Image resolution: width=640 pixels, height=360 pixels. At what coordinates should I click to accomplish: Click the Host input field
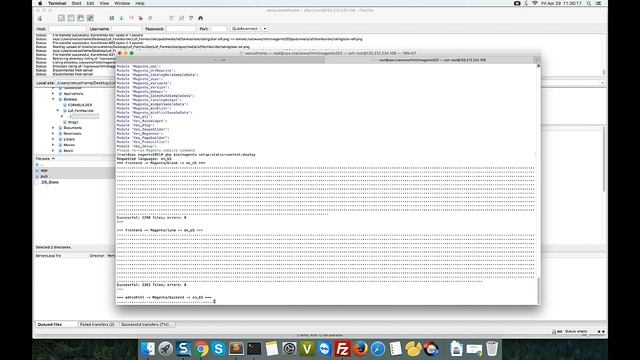[67, 29]
